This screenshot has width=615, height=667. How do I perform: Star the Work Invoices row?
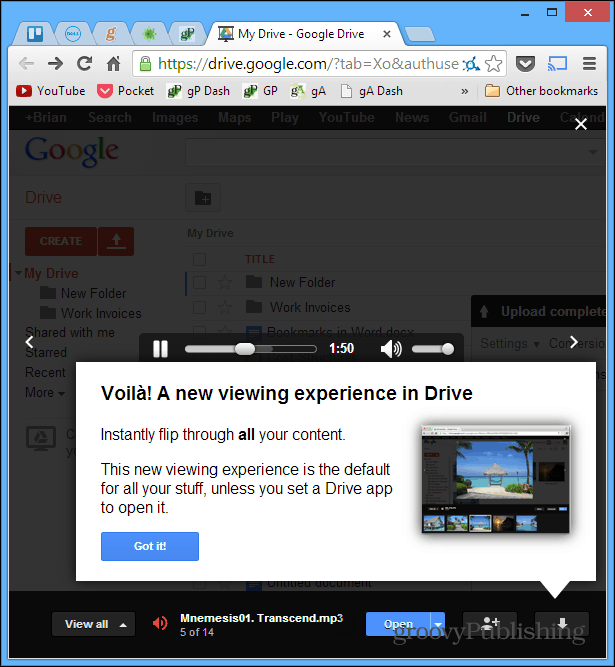click(x=225, y=307)
